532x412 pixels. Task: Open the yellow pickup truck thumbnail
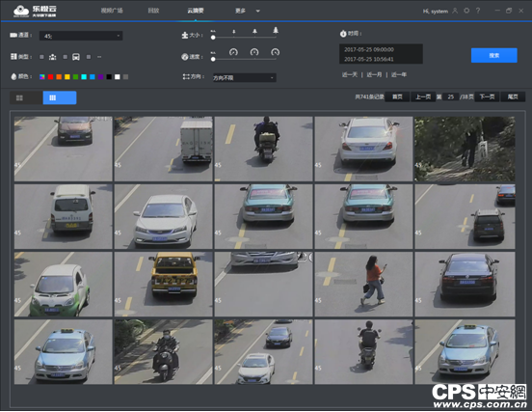[x=163, y=284]
